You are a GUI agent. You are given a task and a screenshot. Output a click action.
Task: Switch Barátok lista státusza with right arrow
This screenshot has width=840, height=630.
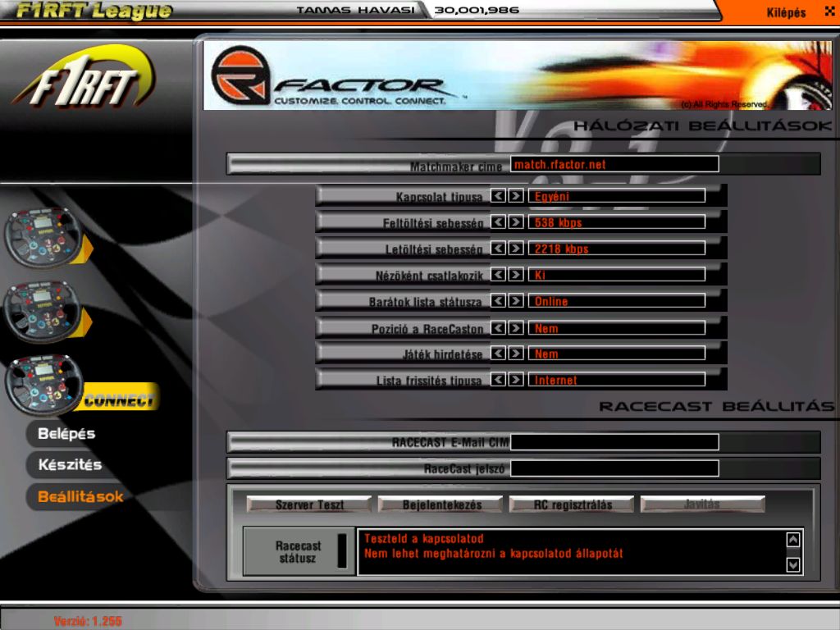click(516, 300)
